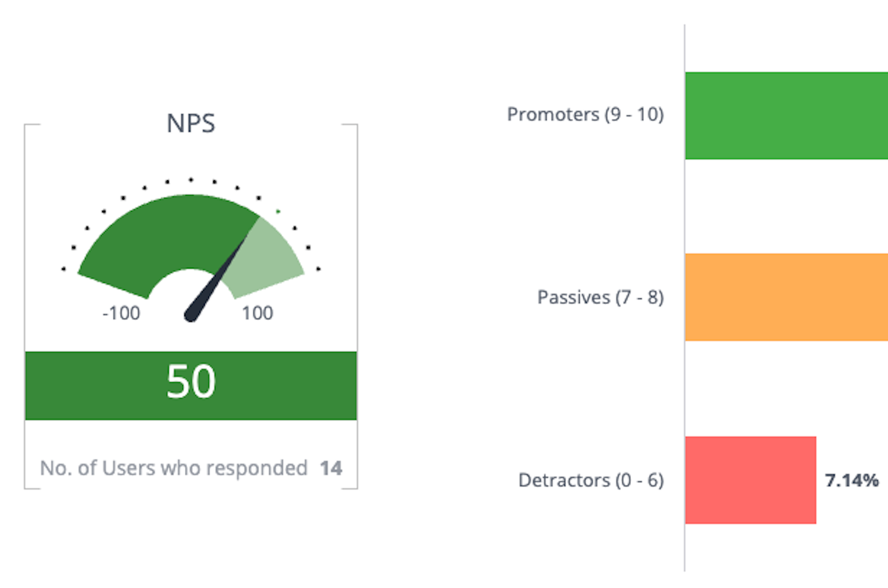Image resolution: width=888 pixels, height=588 pixels.
Task: Click "No. of Users who responded" text
Action: 173,468
